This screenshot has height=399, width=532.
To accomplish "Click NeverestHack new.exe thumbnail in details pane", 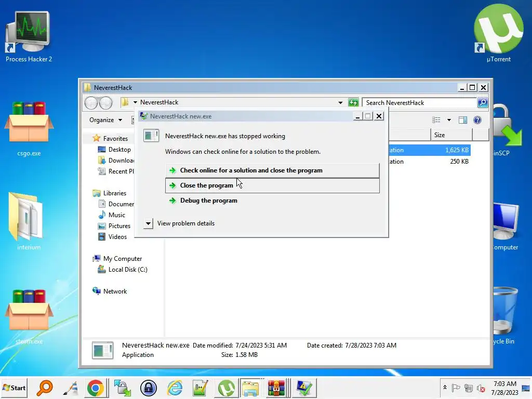I will click(x=102, y=350).
